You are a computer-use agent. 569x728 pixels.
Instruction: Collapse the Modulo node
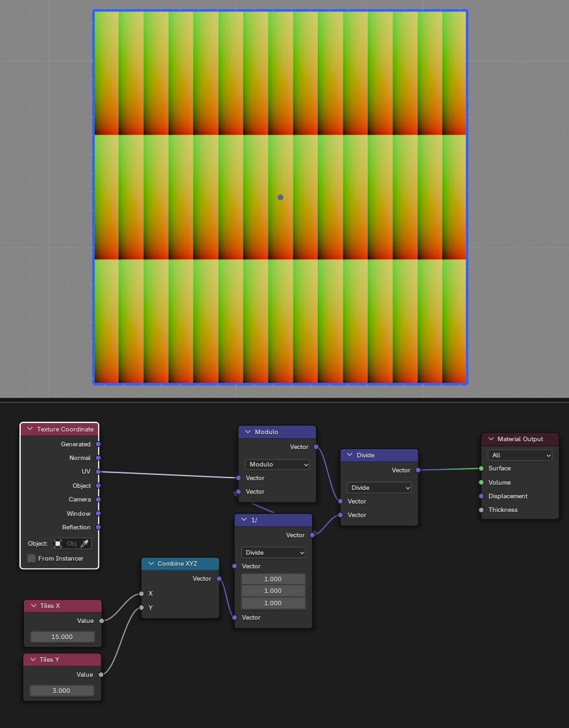(248, 431)
